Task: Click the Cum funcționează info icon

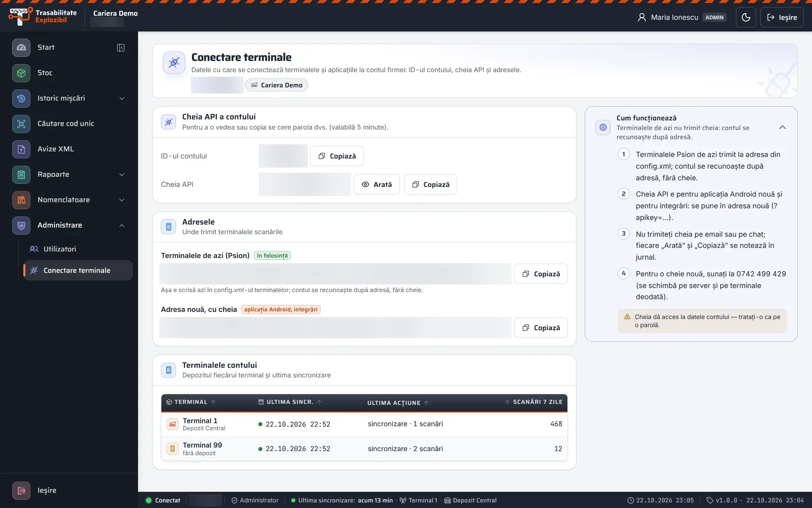Action: click(x=603, y=128)
